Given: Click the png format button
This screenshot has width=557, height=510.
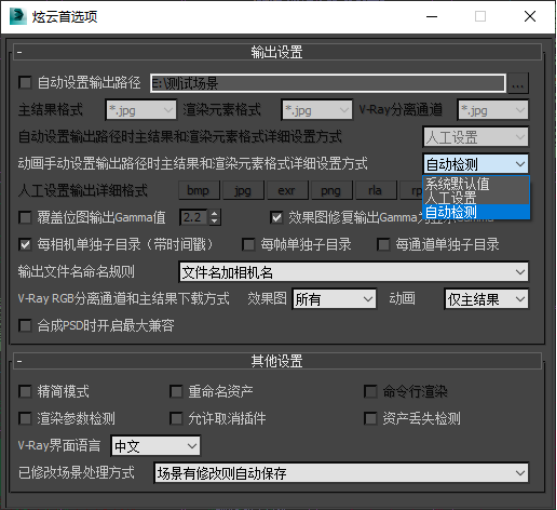Looking at the screenshot, I should click(331, 191).
